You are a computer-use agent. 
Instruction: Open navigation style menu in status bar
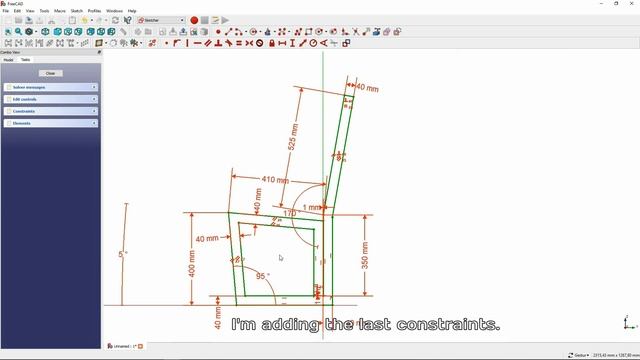pyautogui.click(x=580, y=356)
